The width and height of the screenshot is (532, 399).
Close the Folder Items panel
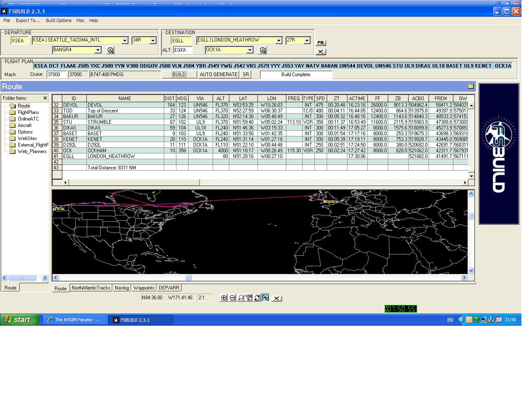[x=45, y=98]
